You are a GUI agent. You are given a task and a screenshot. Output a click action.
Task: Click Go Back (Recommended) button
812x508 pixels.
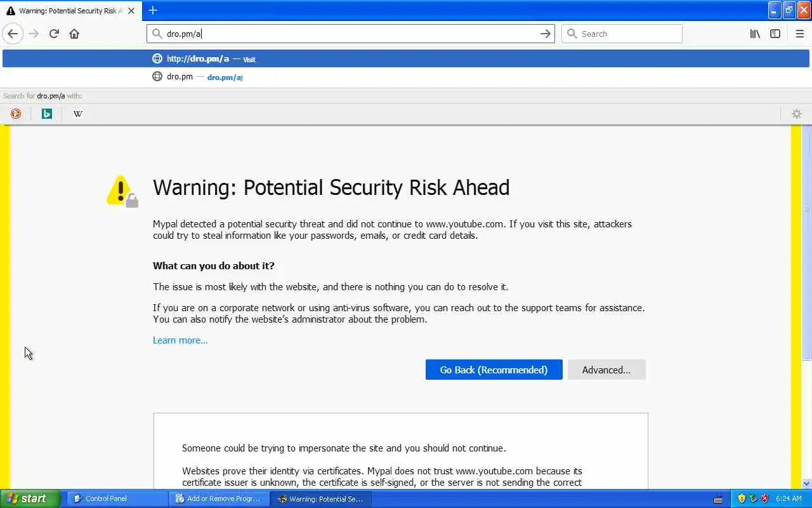pos(494,370)
